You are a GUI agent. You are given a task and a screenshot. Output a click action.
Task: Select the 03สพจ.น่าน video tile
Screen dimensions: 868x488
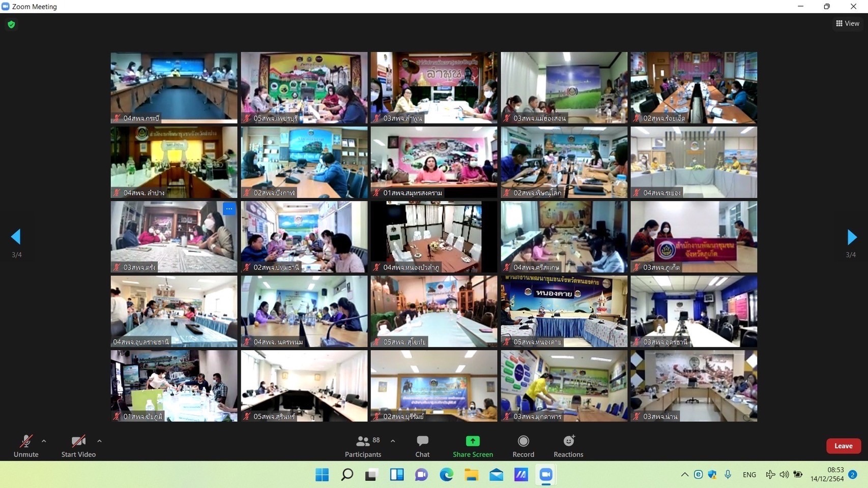tap(694, 386)
